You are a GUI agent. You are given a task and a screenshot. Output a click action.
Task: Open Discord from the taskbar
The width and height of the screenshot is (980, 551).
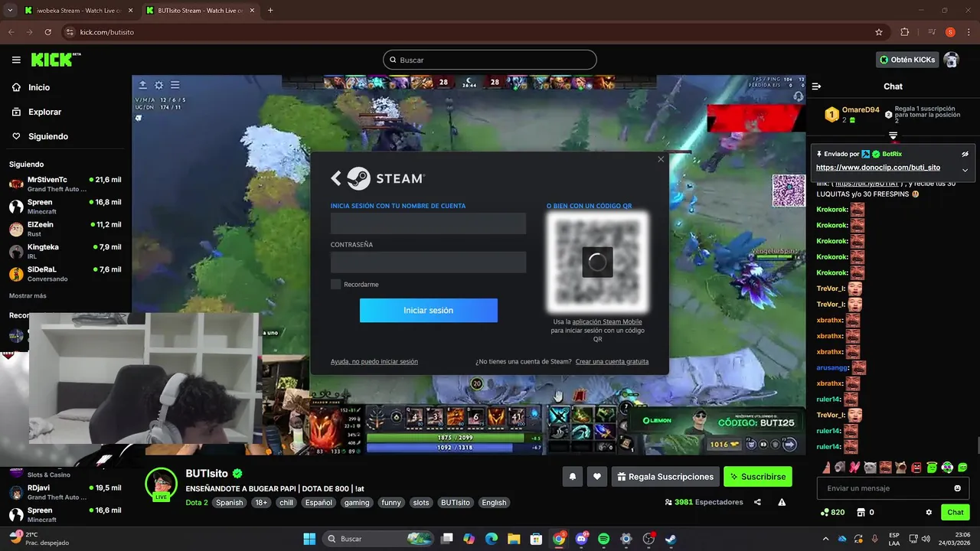581,539
